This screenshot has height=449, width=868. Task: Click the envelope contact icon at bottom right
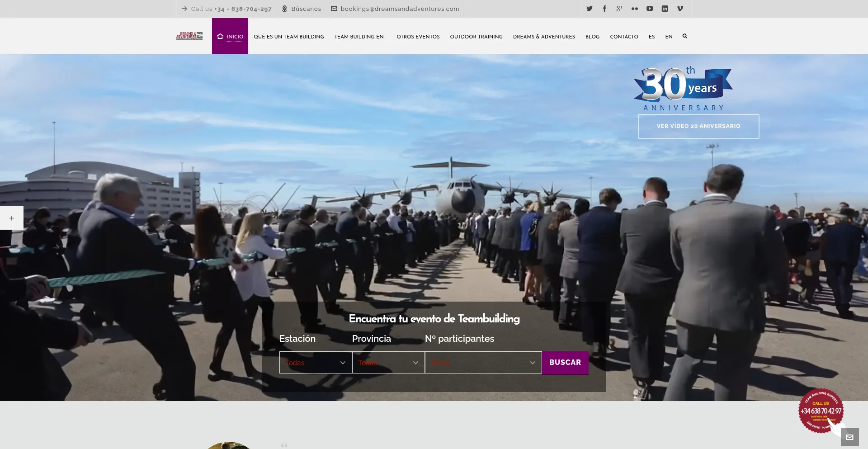pyautogui.click(x=849, y=437)
